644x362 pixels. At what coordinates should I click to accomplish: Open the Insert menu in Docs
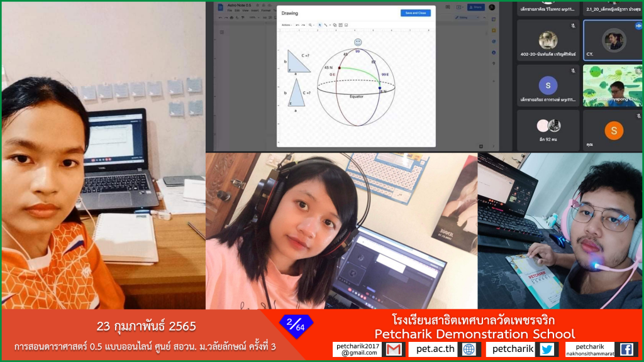[255, 11]
